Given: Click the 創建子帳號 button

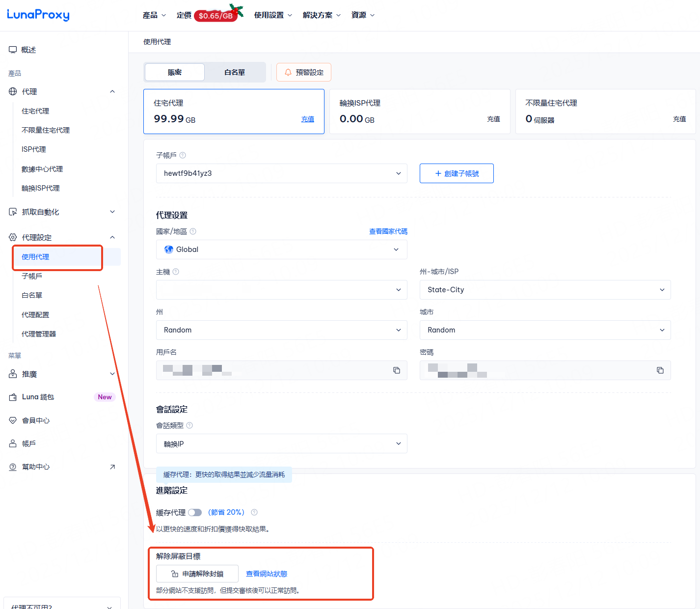Looking at the screenshot, I should coord(457,173).
